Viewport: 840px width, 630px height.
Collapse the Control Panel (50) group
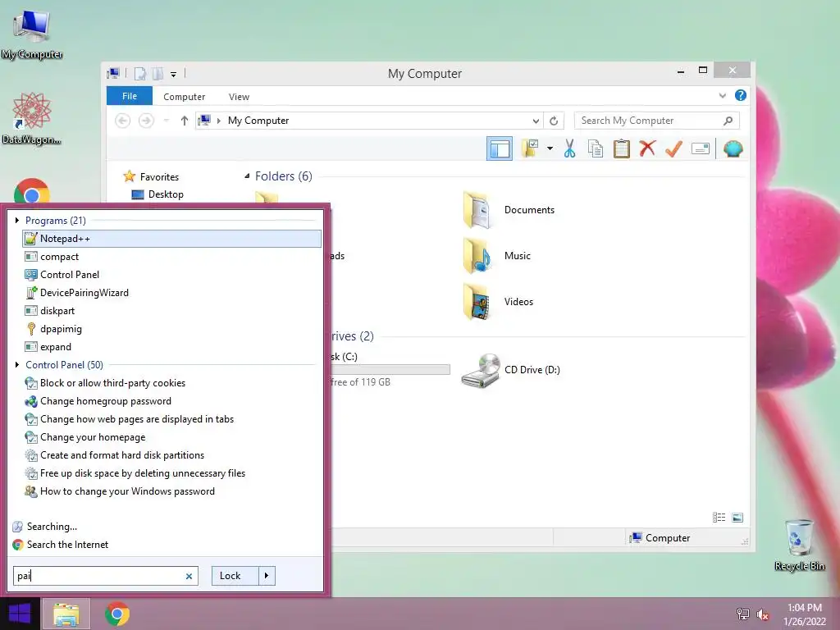(x=17, y=365)
